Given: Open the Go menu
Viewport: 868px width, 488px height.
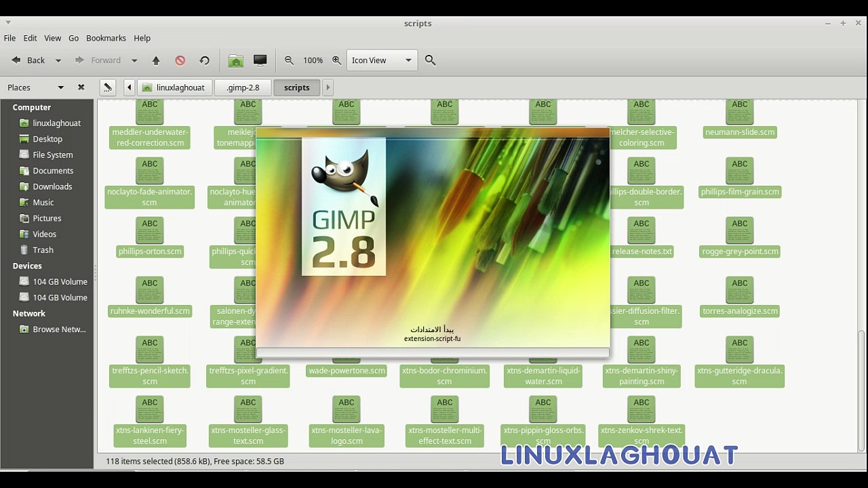Looking at the screenshot, I should pos(73,38).
